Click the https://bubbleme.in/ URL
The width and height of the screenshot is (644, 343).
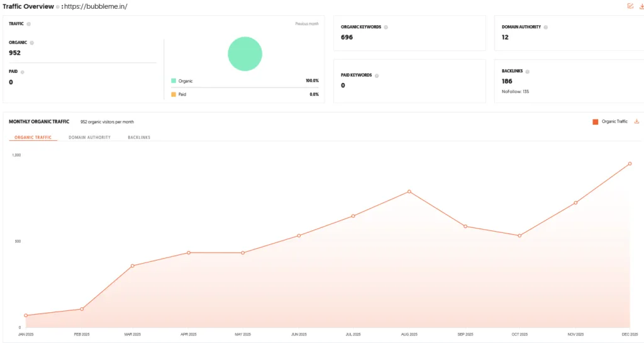(x=96, y=6)
